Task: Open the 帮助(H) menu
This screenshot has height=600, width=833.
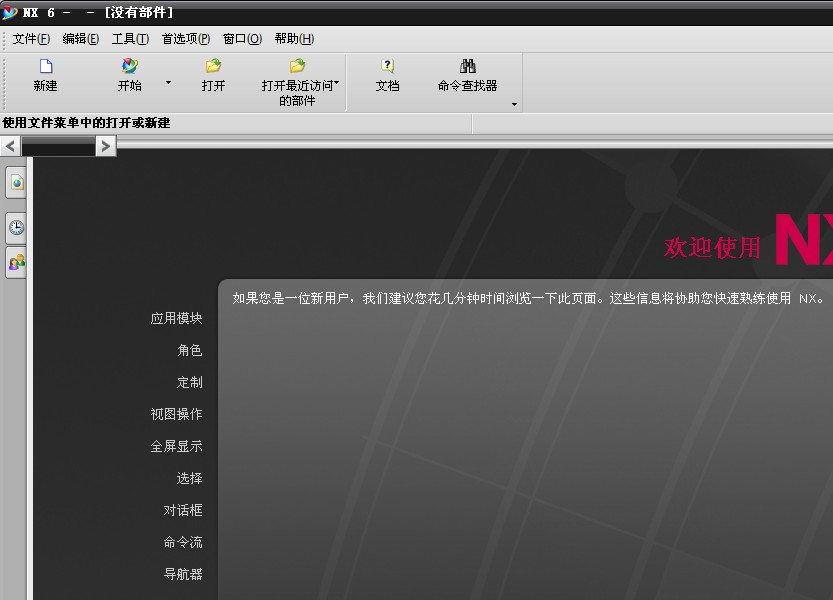Action: (294, 39)
